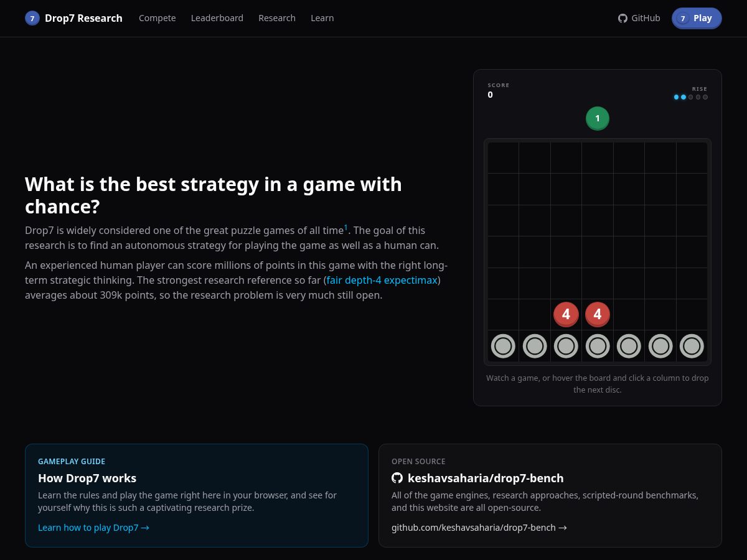Image resolution: width=747 pixels, height=560 pixels.
Task: Open the Drop7 Research home title
Action: click(83, 18)
